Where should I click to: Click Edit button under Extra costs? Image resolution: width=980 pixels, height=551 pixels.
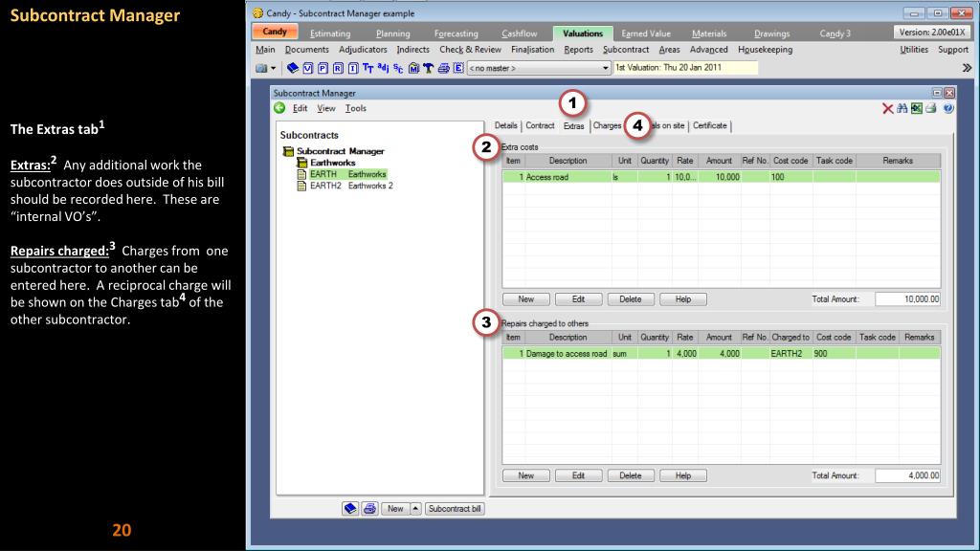click(579, 299)
